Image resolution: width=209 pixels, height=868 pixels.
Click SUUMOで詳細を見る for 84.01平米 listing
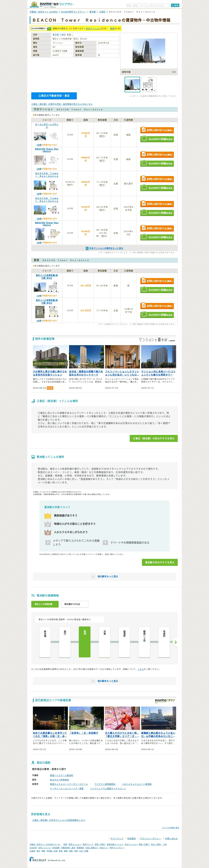[x=157, y=213]
